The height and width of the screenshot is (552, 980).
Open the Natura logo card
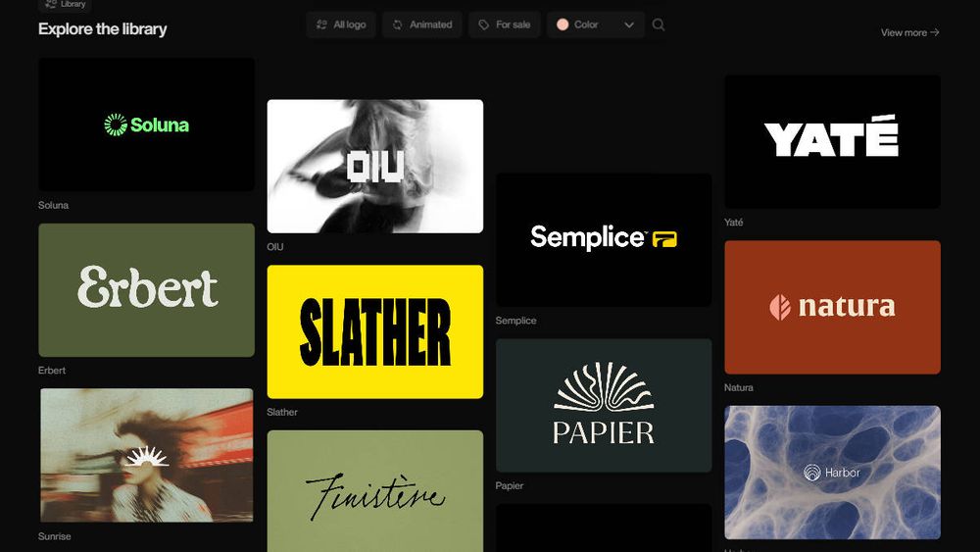pyautogui.click(x=832, y=308)
